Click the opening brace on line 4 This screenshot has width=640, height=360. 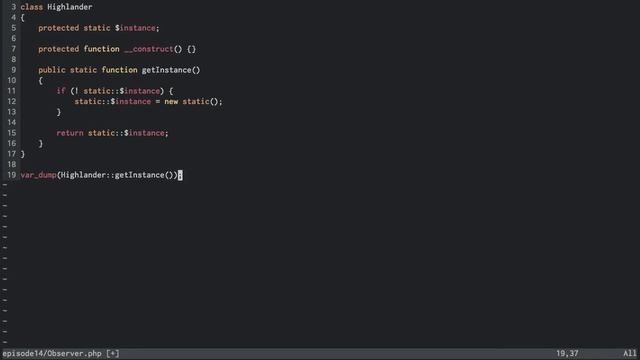[x=22, y=18]
